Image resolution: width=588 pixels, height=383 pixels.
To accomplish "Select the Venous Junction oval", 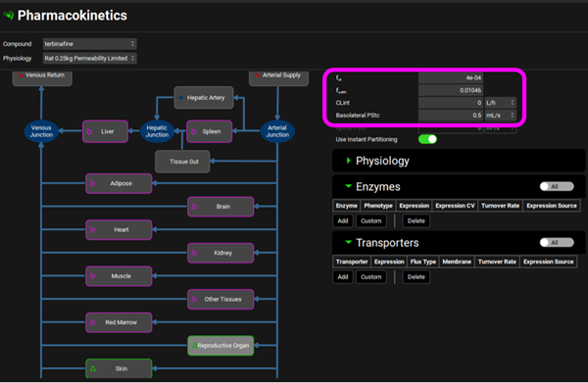I will tap(41, 131).
